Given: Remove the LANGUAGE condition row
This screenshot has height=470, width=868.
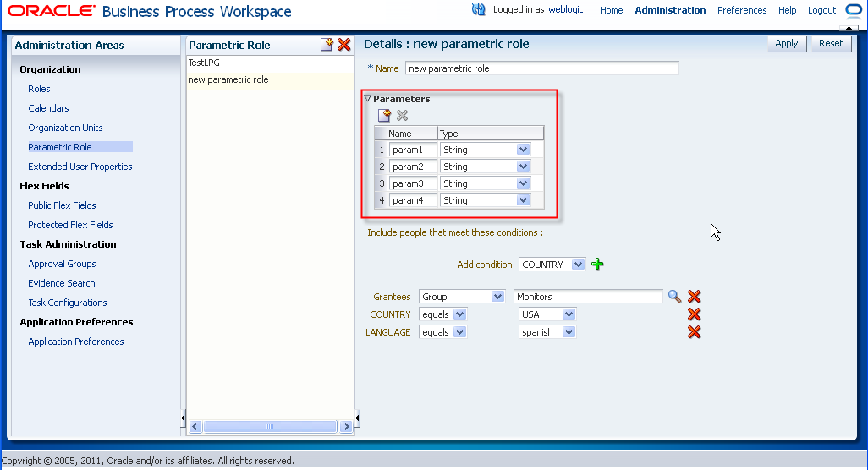Looking at the screenshot, I should (x=695, y=331).
